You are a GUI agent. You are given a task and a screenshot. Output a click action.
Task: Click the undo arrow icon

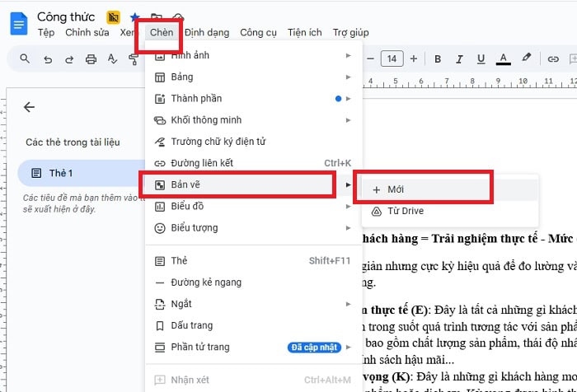48,59
